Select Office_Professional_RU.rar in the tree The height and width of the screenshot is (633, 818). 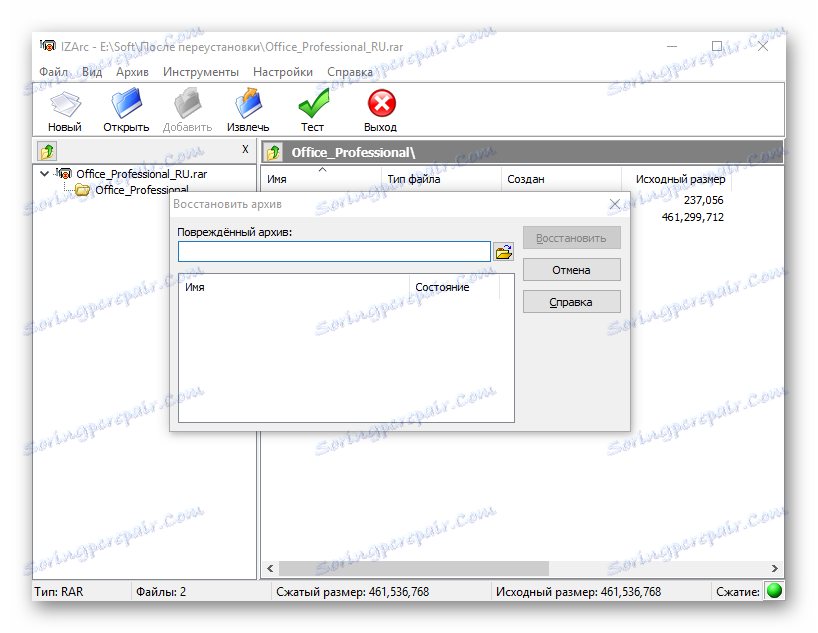tap(141, 174)
